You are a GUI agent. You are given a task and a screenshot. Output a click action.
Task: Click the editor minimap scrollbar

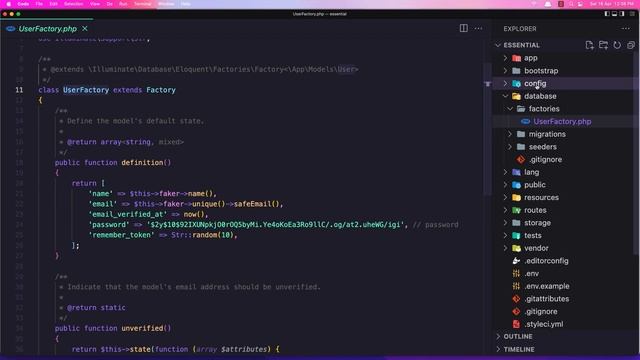(487, 129)
